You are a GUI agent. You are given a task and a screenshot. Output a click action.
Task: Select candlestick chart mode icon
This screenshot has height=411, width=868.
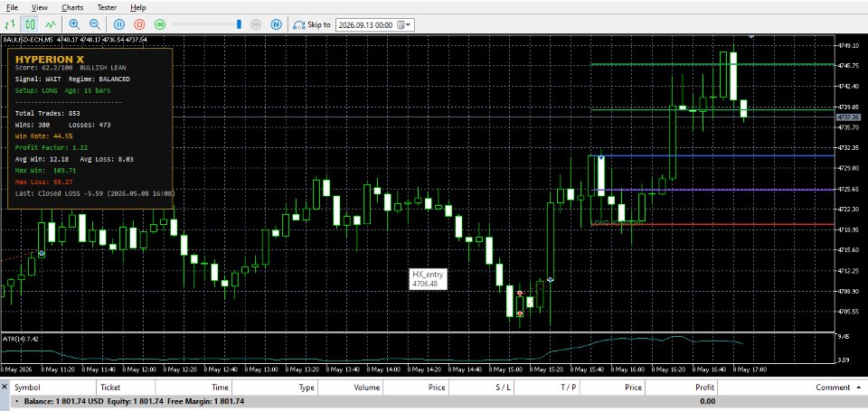pos(30,24)
